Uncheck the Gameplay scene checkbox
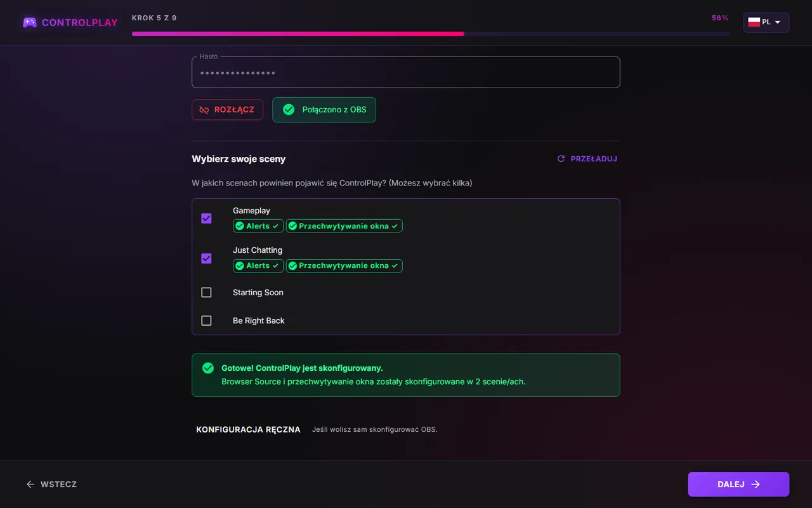This screenshot has height=508, width=812. (206, 218)
